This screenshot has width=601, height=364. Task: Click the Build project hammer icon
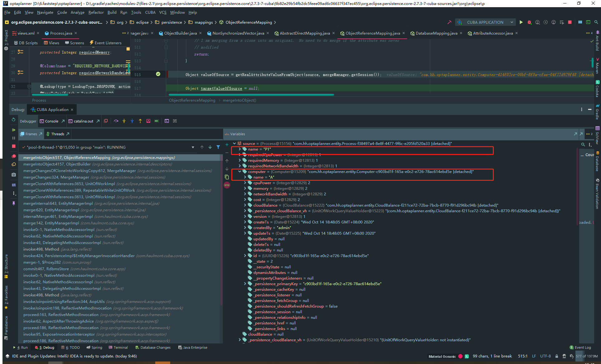click(x=449, y=22)
